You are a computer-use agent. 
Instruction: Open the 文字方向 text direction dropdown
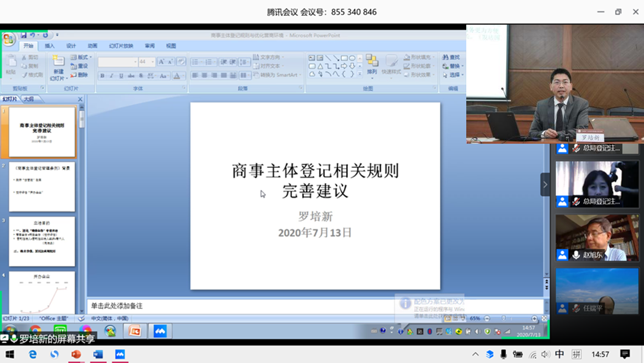click(x=268, y=57)
